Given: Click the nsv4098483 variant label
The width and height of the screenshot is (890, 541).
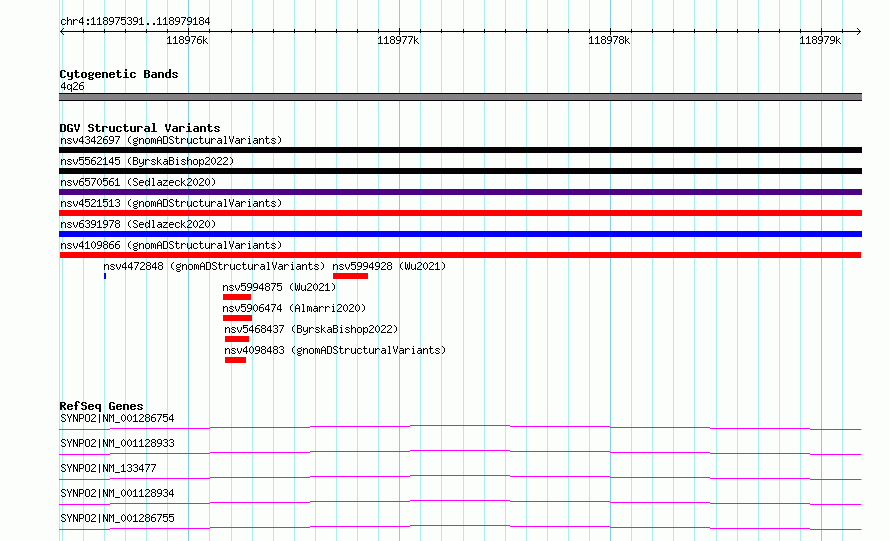Looking at the screenshot, I should coord(335,350).
